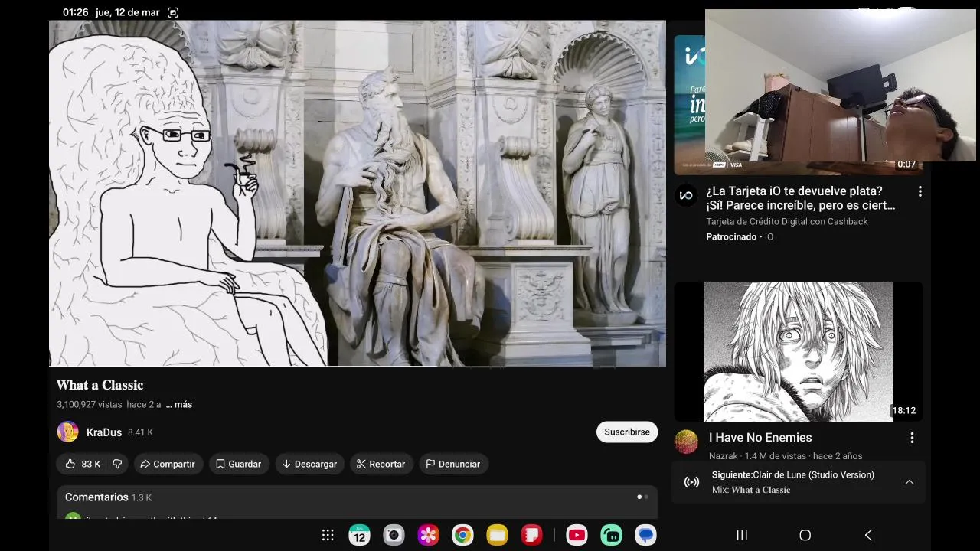Image resolution: width=980 pixels, height=551 pixels.
Task: Tap the Android back button
Action: coord(868,535)
